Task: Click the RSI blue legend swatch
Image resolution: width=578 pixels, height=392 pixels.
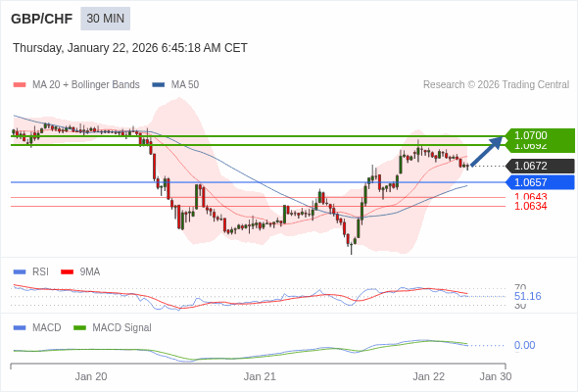Action: tap(20, 272)
